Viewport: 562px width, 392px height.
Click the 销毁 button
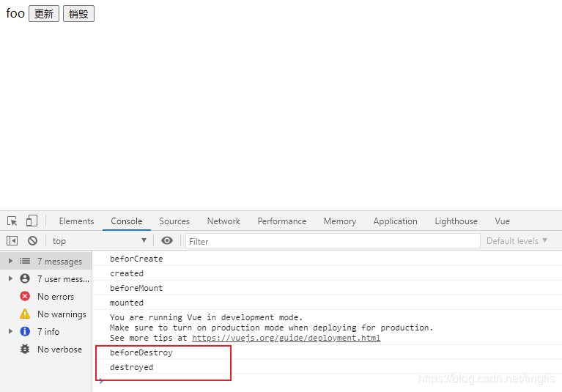pyautogui.click(x=78, y=14)
